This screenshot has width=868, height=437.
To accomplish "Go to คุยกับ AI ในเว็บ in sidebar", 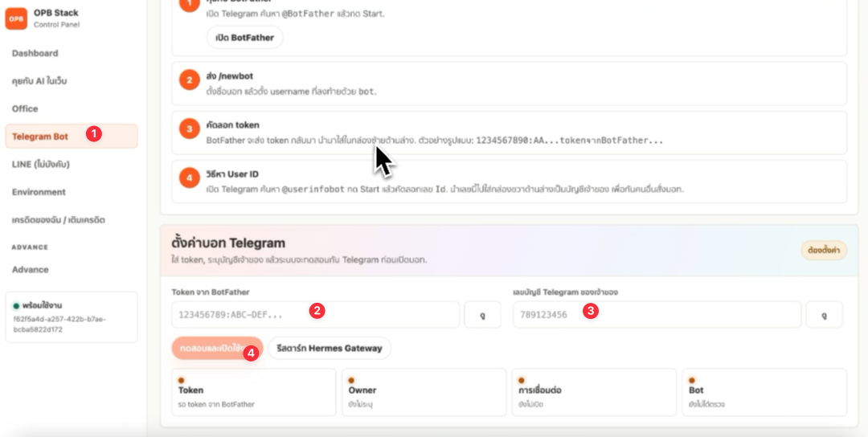I will 39,81.
